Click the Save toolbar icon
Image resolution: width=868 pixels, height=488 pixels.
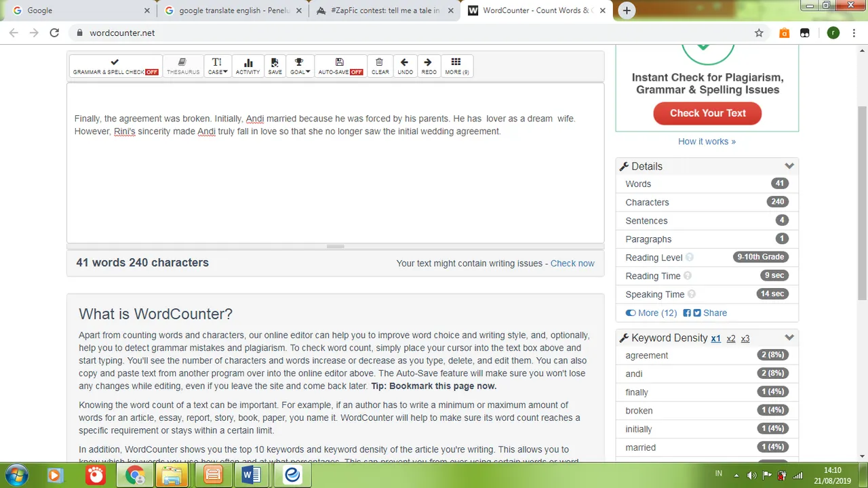pos(275,66)
